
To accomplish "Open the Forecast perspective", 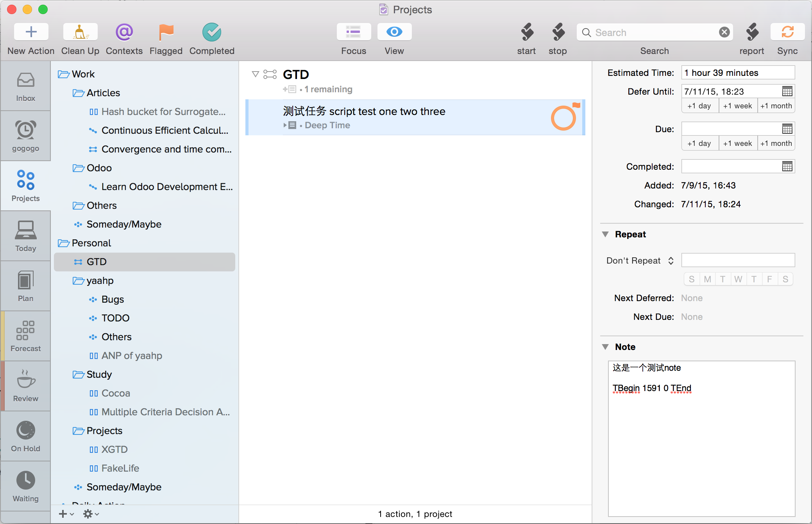I will tap(25, 336).
